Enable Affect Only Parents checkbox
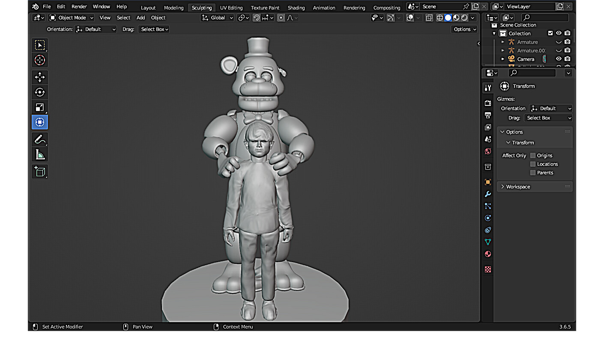 pos(533,173)
